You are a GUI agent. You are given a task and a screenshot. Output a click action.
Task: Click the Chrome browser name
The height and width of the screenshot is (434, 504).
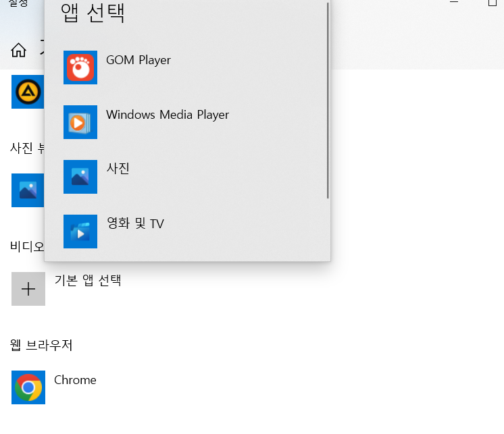pyautogui.click(x=75, y=380)
